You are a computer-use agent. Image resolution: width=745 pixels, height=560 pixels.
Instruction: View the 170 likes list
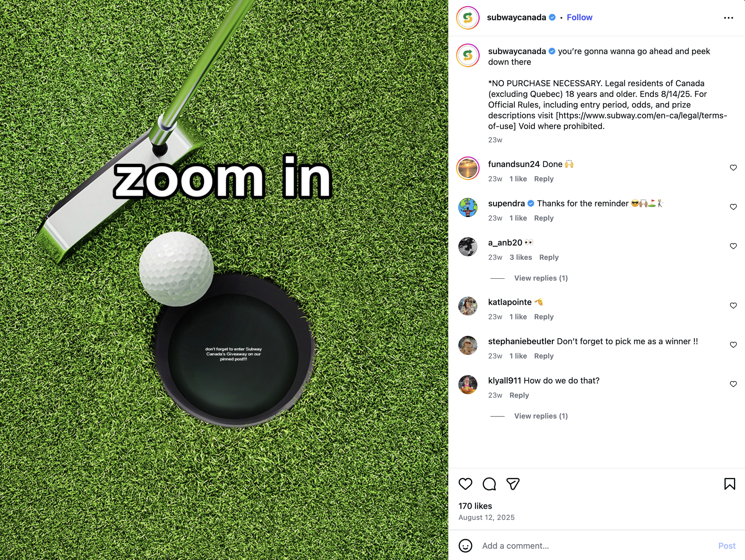coord(475,506)
